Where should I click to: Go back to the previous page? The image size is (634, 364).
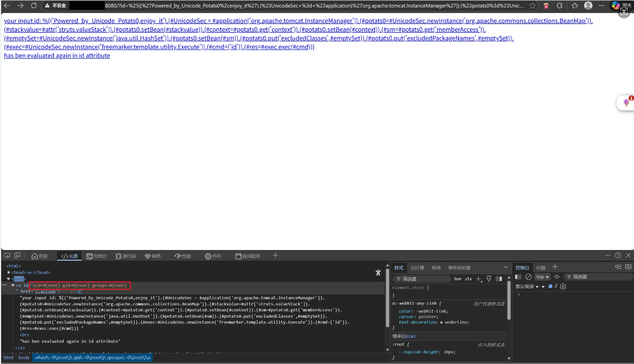coord(7,5)
